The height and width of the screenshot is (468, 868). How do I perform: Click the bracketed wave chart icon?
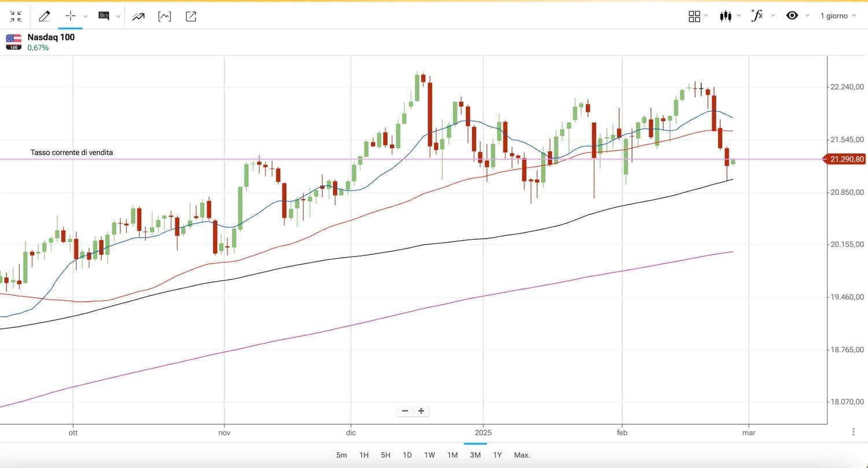164,16
